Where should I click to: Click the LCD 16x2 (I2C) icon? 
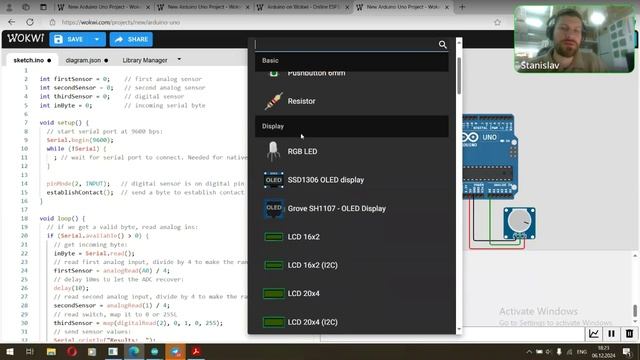coord(273,265)
